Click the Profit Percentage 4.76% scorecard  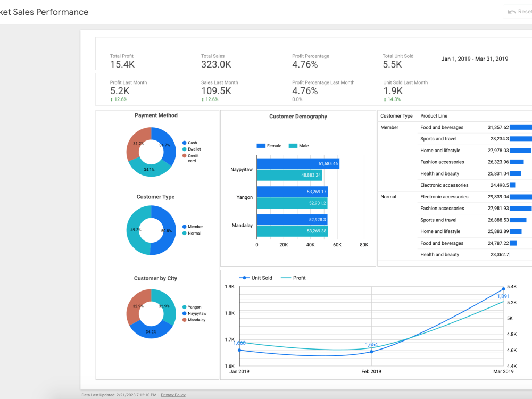[311, 61]
